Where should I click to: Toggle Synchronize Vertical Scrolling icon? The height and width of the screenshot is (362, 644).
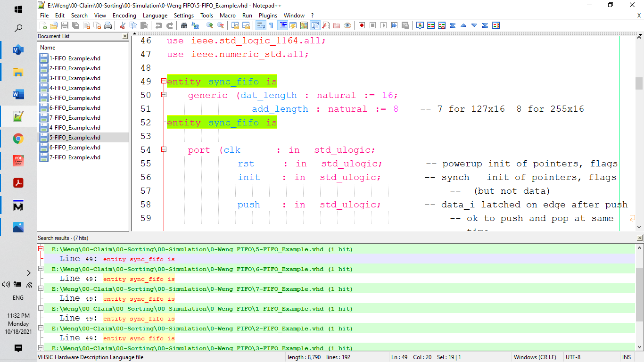235,25
